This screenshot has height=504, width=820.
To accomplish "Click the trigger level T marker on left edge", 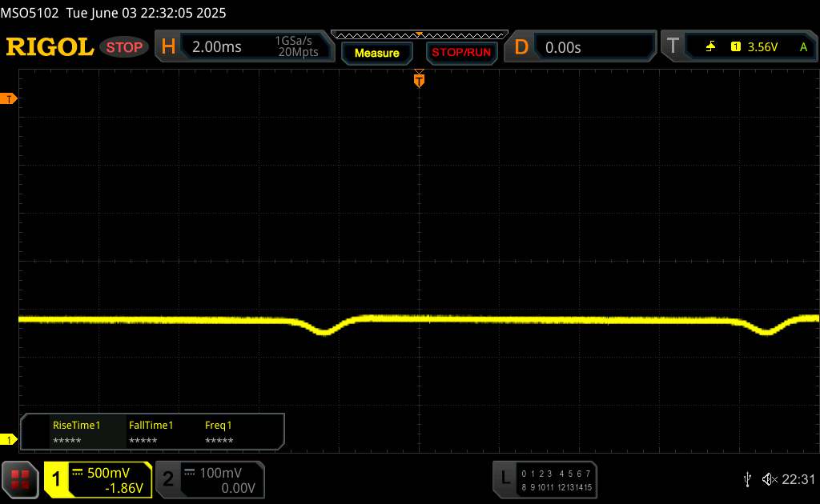I will point(8,98).
